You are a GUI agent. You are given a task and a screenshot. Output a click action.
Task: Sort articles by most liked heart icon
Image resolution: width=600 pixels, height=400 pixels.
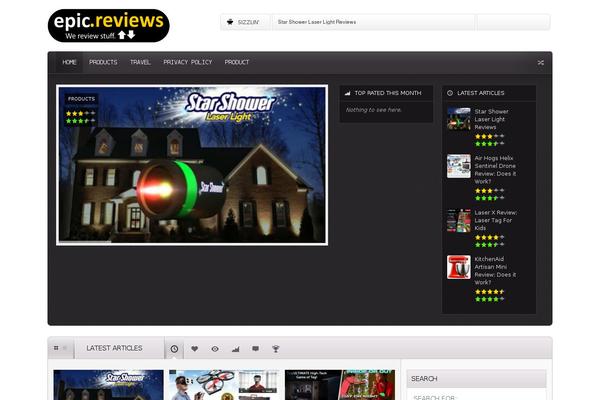click(194, 349)
